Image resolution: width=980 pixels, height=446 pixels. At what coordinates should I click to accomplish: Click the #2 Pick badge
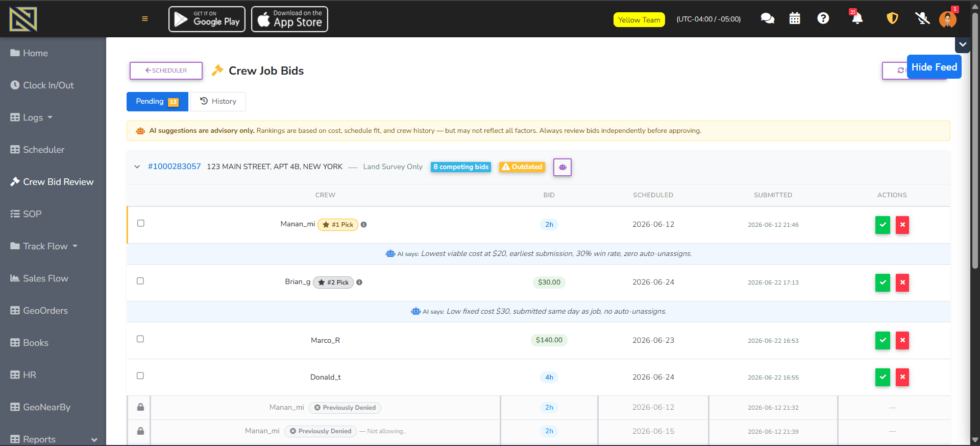pos(333,283)
